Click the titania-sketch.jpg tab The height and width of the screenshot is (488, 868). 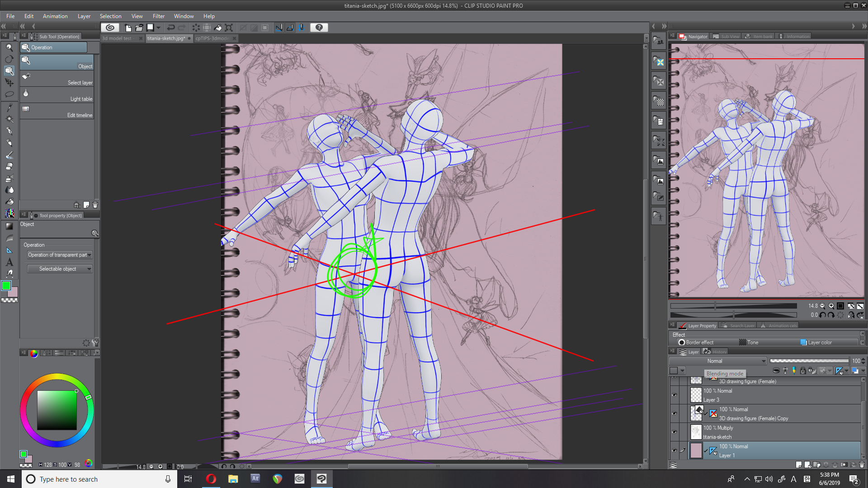pyautogui.click(x=166, y=38)
